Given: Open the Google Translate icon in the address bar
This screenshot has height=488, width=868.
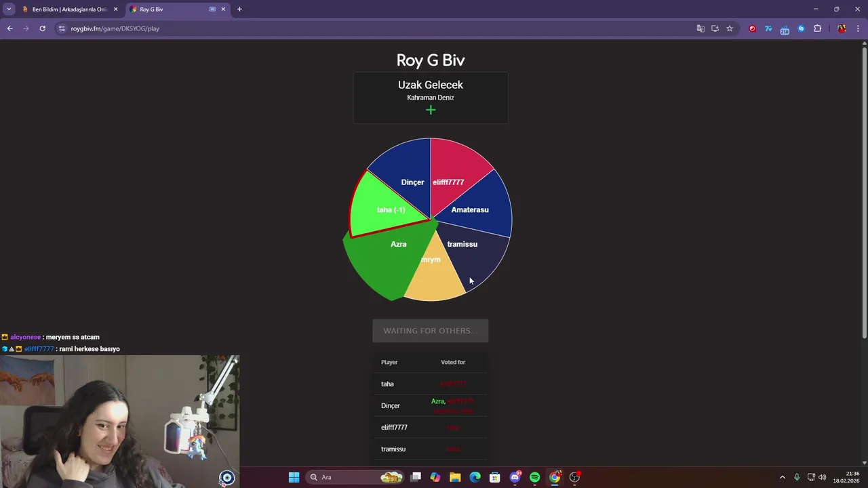Looking at the screenshot, I should point(701,28).
